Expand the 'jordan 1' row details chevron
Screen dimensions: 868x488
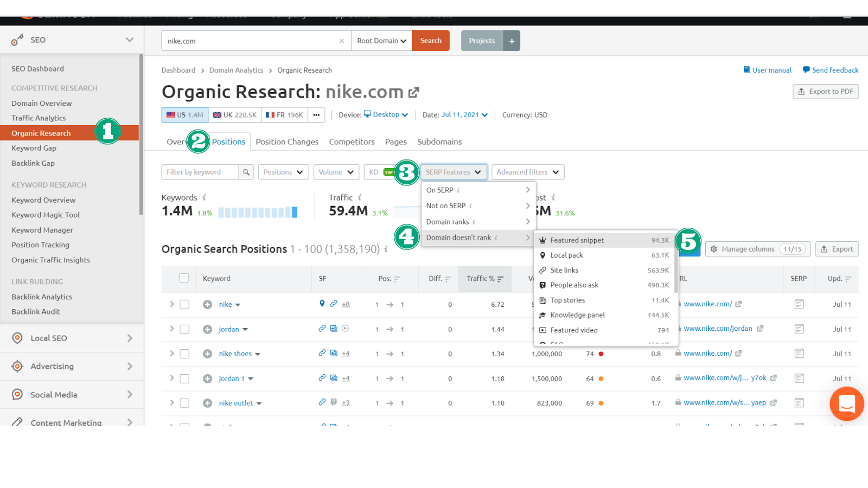(171, 378)
